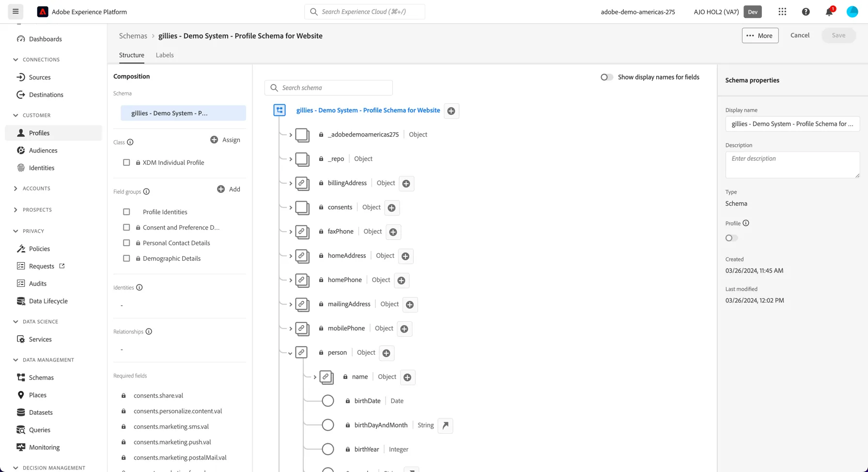
Task: Click the info icon beside Field groups
Action: pos(146,191)
